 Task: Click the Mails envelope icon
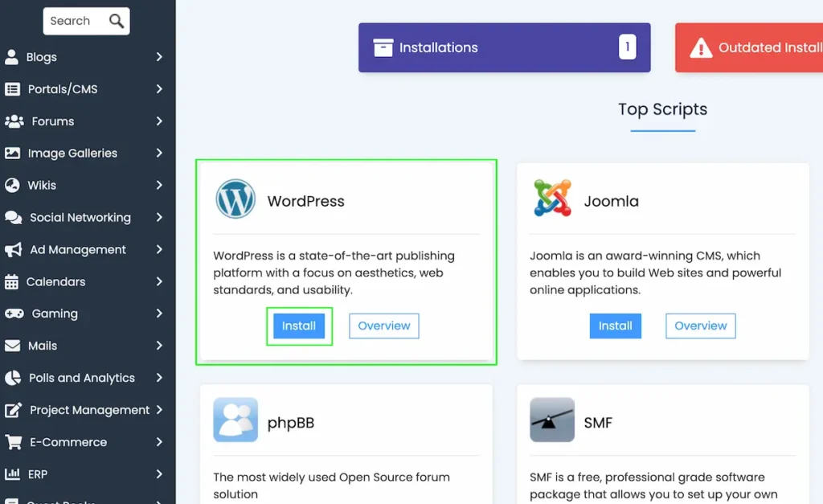tap(12, 346)
